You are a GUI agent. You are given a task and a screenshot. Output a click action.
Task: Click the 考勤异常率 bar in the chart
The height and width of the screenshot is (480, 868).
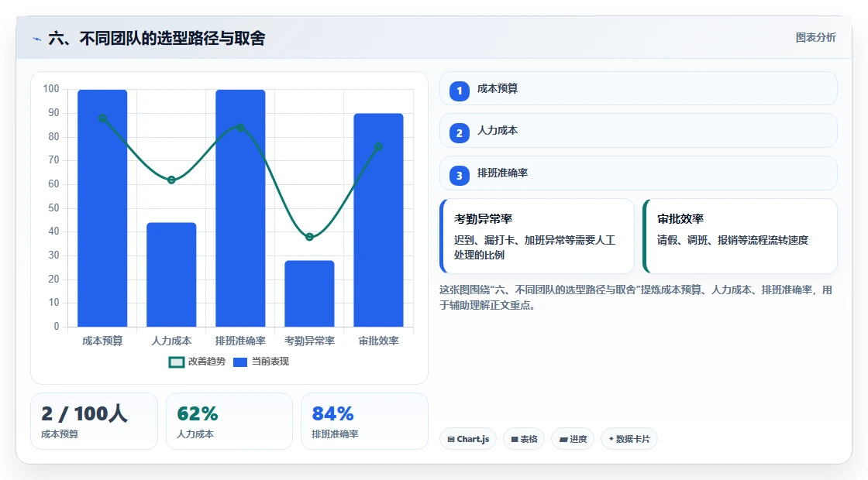pos(309,293)
